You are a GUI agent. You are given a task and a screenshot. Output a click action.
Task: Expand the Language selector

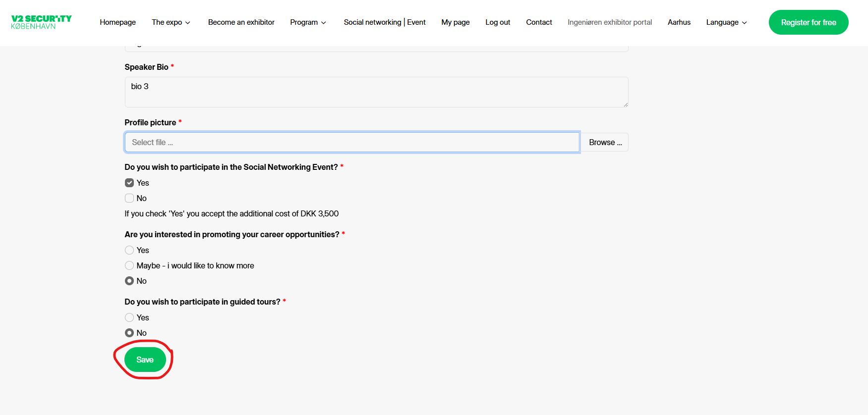click(726, 22)
